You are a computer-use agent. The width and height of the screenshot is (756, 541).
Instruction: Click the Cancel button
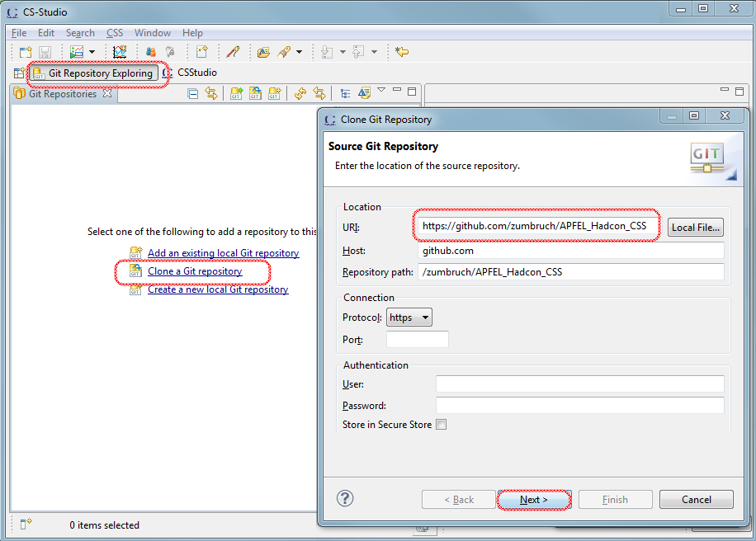pyautogui.click(x=697, y=500)
